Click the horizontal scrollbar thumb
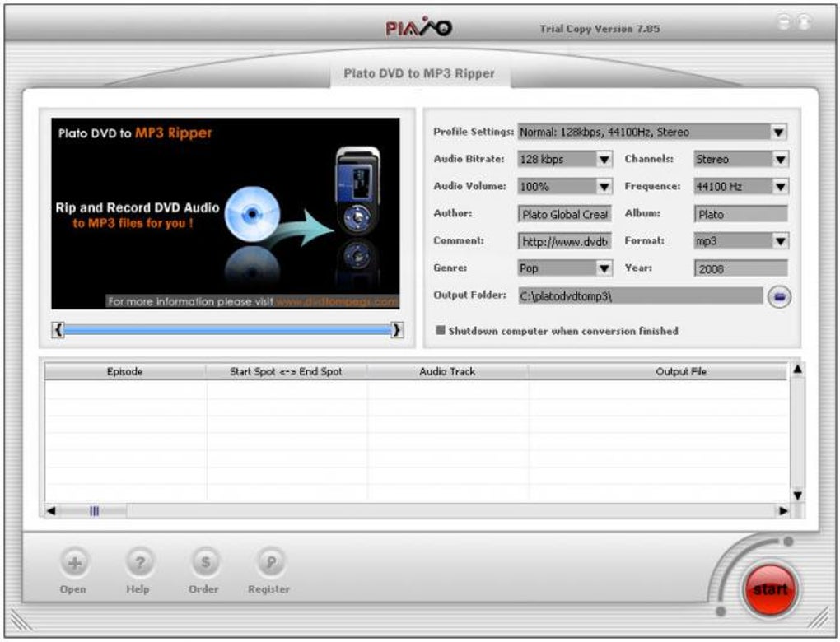 coord(93,511)
